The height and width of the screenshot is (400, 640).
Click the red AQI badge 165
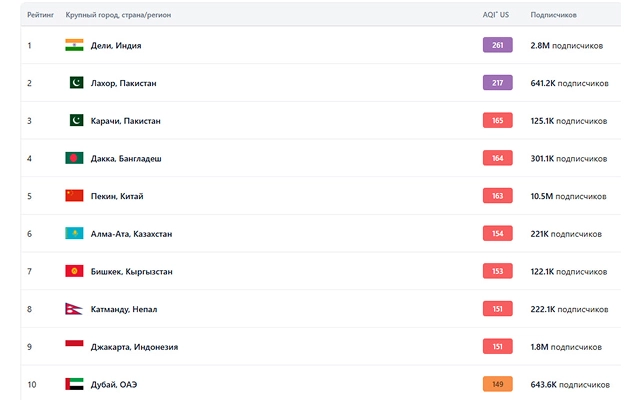pyautogui.click(x=497, y=120)
